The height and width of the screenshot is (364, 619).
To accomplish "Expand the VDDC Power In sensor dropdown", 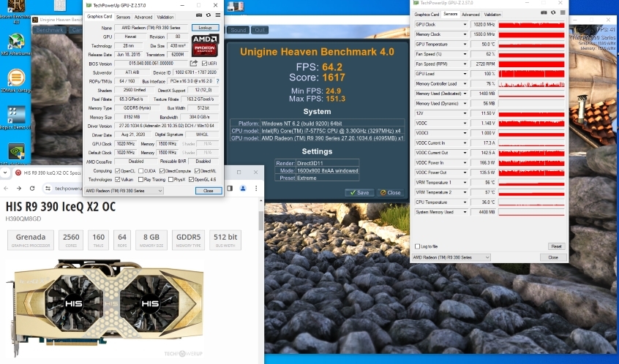I will tap(465, 162).
